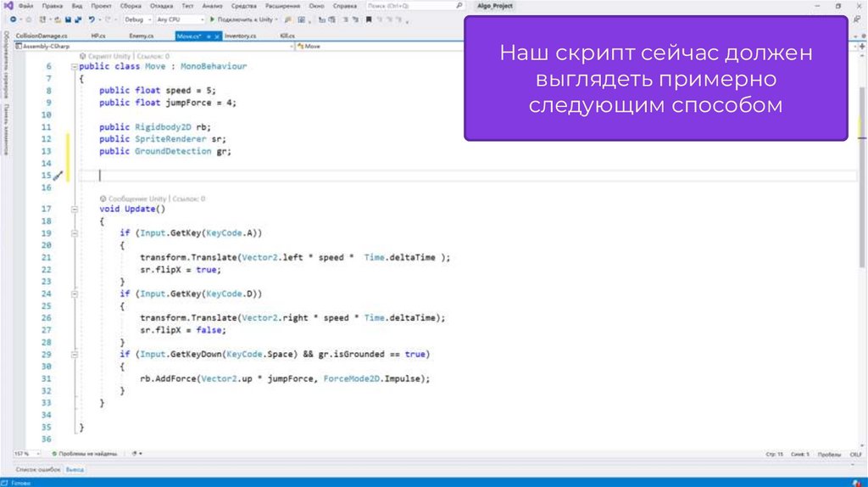Click the Save file toolbar icon

(x=68, y=20)
